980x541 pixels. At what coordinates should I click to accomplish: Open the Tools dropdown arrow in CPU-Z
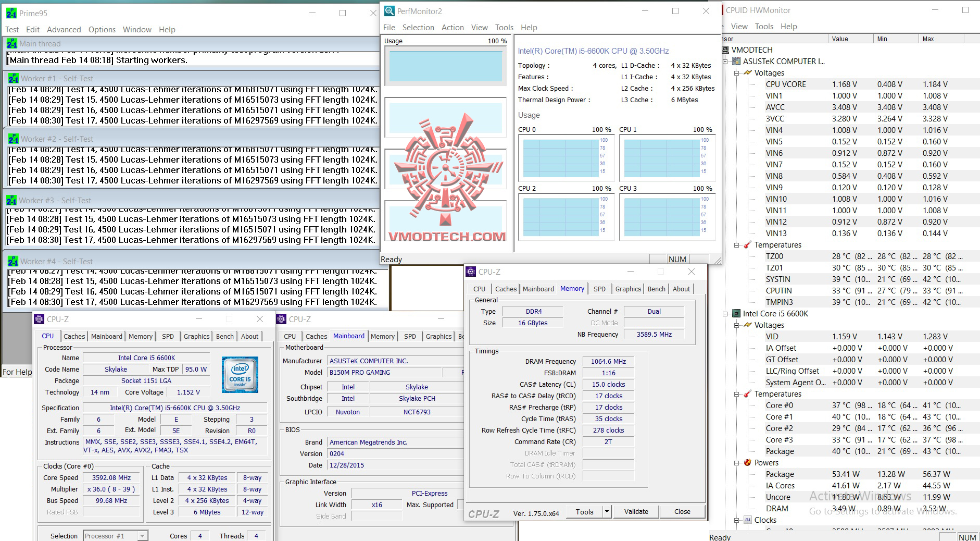point(606,512)
